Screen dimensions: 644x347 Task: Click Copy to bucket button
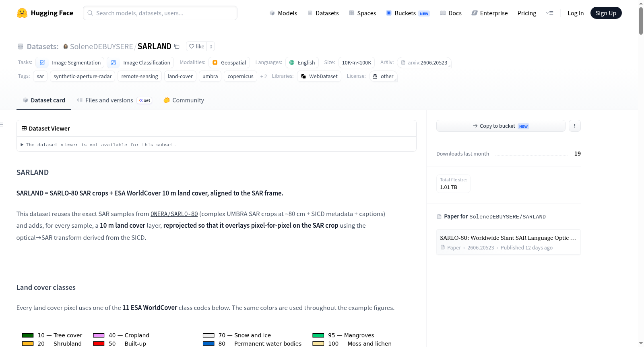pyautogui.click(x=501, y=126)
